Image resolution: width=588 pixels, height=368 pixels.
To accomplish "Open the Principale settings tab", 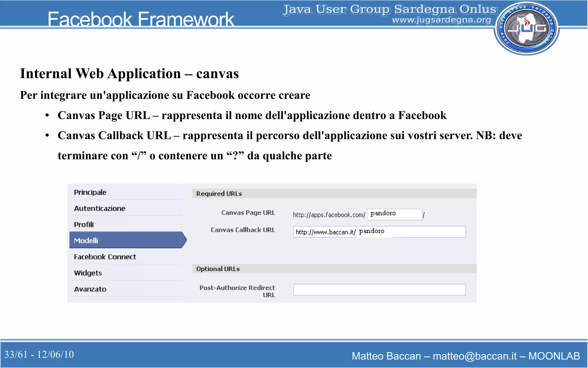I will tap(125, 192).
